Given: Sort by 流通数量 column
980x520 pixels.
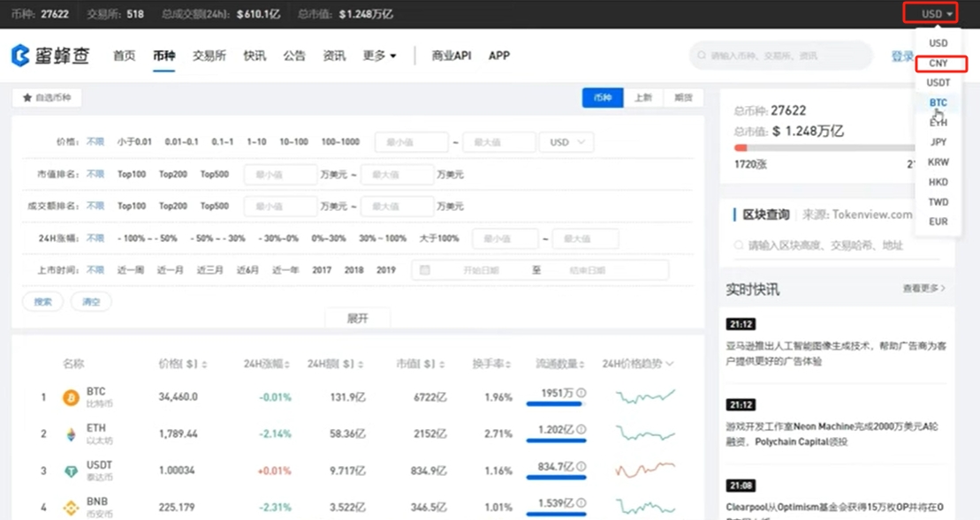Looking at the screenshot, I should coord(581,364).
